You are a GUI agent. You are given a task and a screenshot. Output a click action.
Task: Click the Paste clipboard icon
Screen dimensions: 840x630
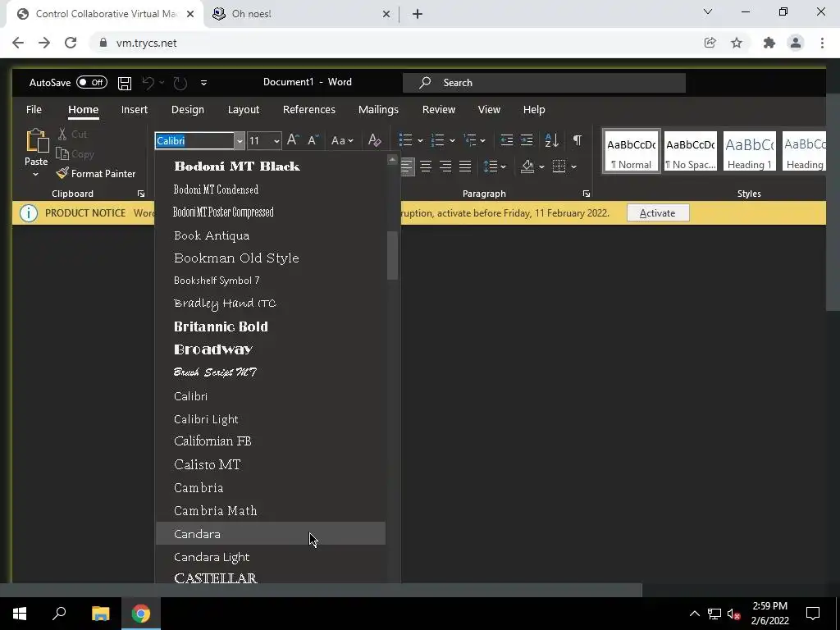point(36,141)
